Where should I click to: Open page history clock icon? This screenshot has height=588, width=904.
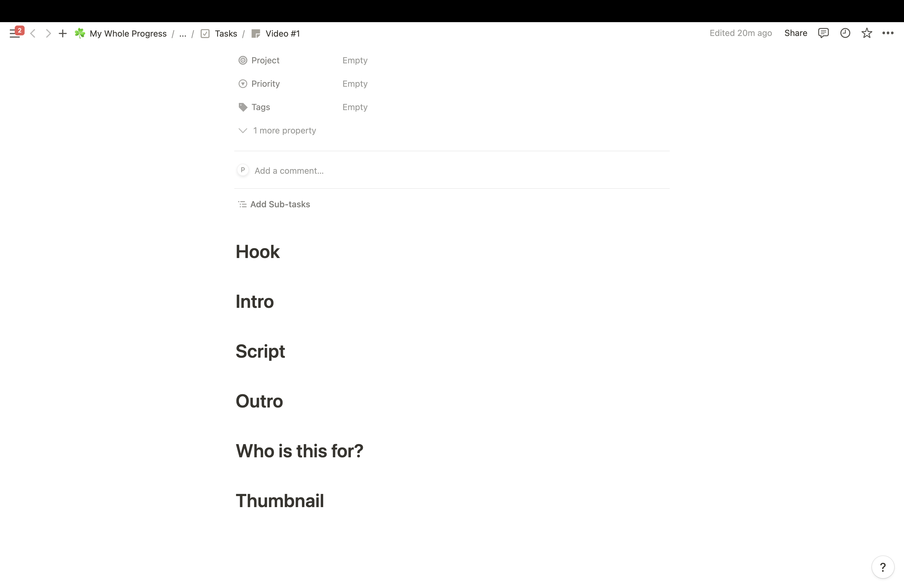845,33
